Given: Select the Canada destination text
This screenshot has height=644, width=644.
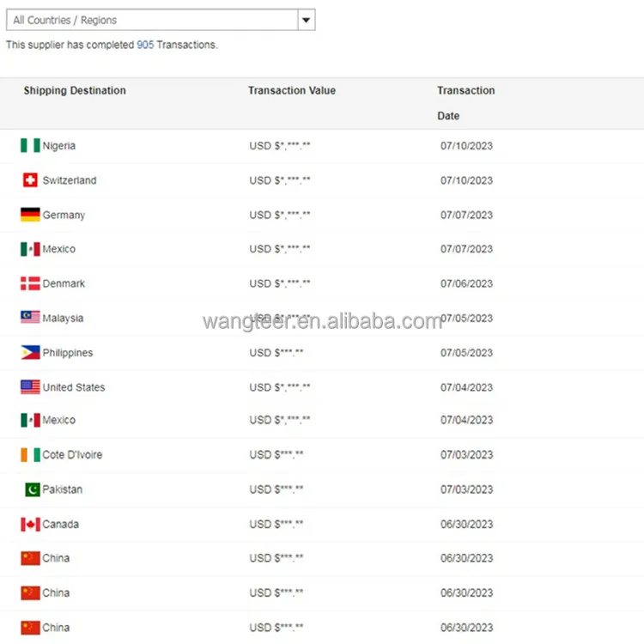Looking at the screenshot, I should 60,524.
